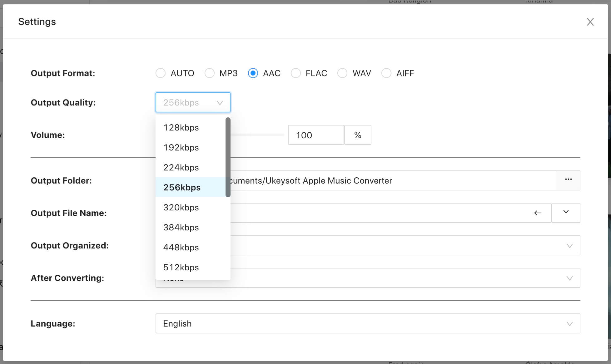The image size is (611, 364).
Task: Click ellipsis icon for output folder
Action: [569, 180]
